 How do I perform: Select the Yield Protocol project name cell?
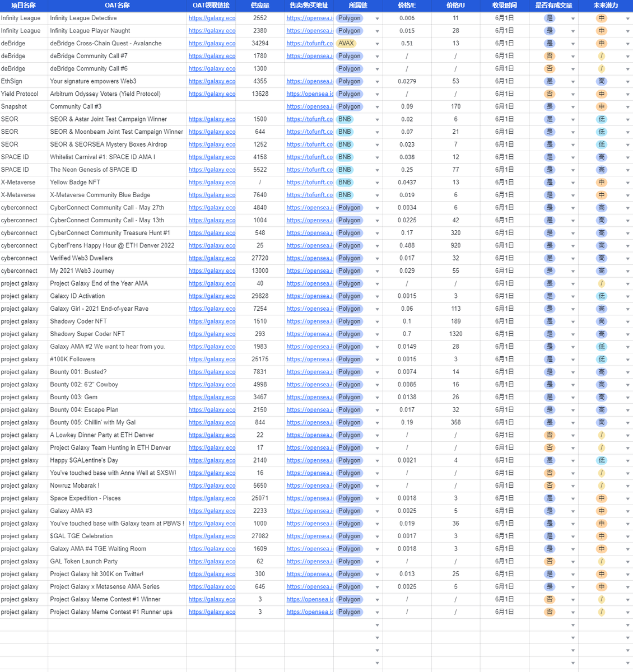24,94
